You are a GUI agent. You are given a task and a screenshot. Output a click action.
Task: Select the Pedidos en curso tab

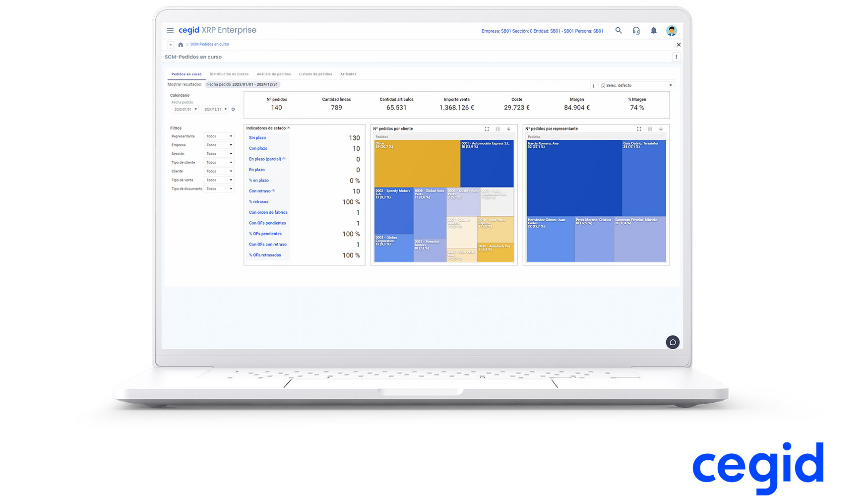[x=186, y=74]
